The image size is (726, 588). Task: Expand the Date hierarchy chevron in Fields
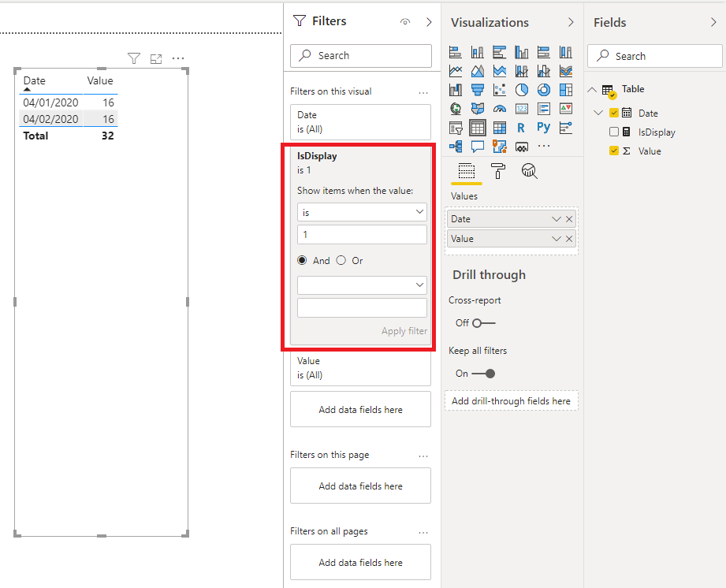[x=598, y=113]
